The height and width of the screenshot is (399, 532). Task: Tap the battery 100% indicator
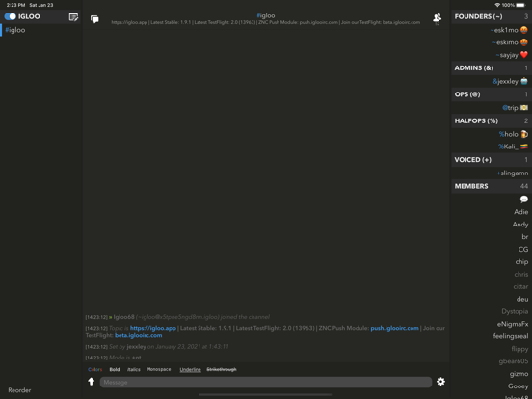tap(514, 5)
